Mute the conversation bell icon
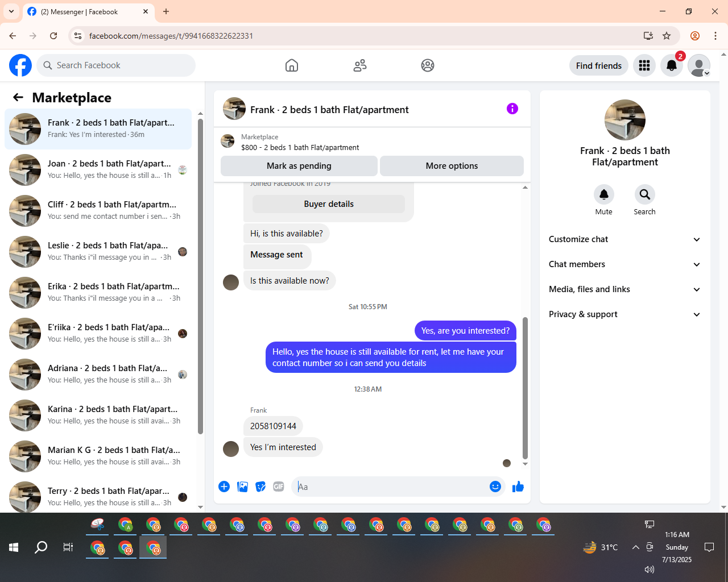Viewport: 728px width, 582px height. 604,194
